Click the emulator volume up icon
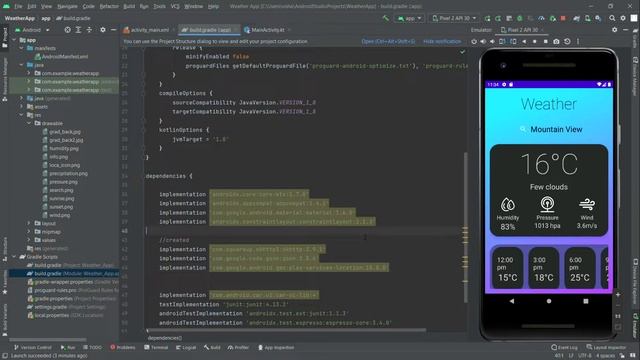The image size is (640, 360). pos(483,42)
